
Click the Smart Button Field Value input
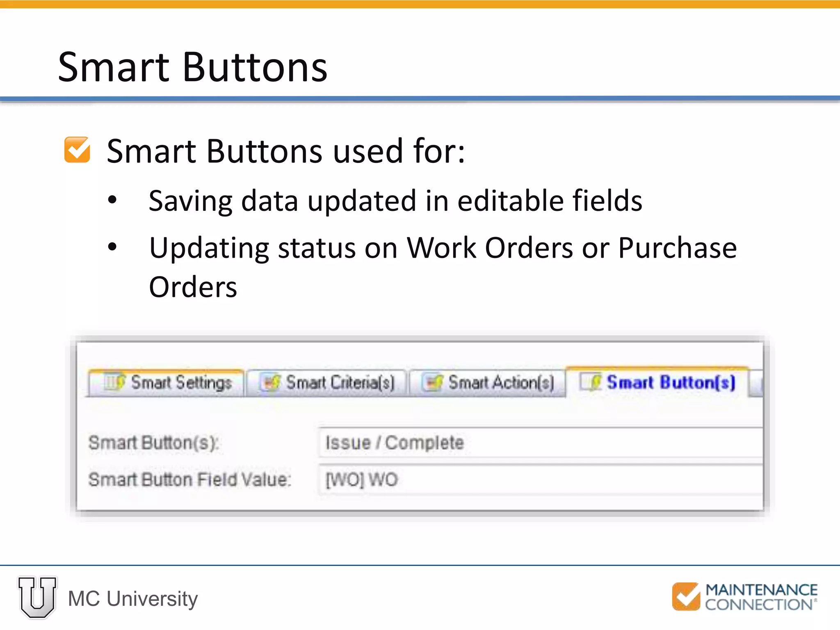pos(541,479)
